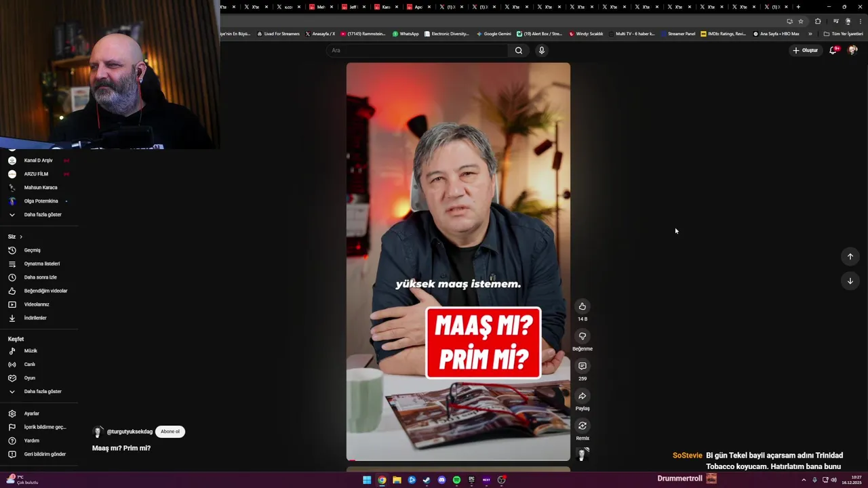Go to previous Short with up arrow
Viewport: 868px width, 488px height.
pos(850,256)
